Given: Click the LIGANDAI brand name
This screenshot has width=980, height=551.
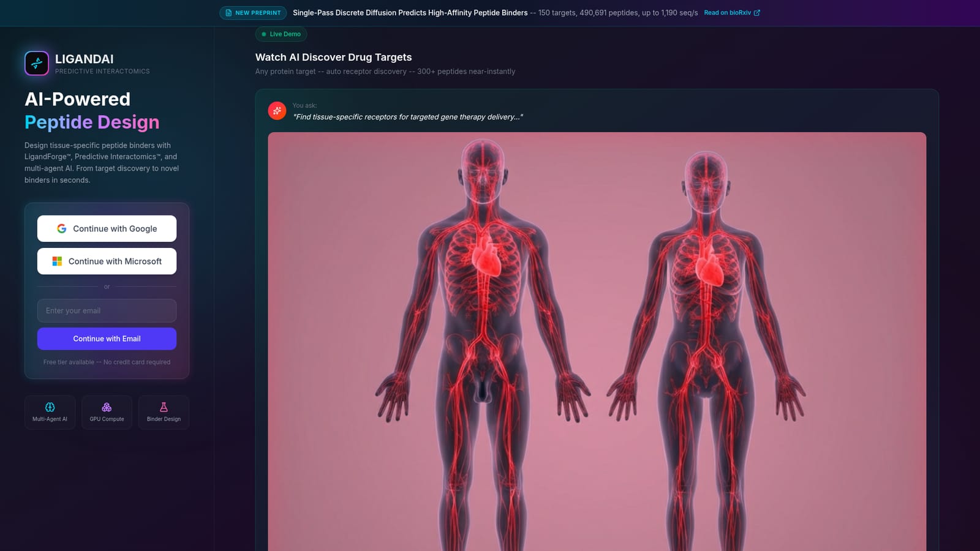Looking at the screenshot, I should [x=85, y=59].
